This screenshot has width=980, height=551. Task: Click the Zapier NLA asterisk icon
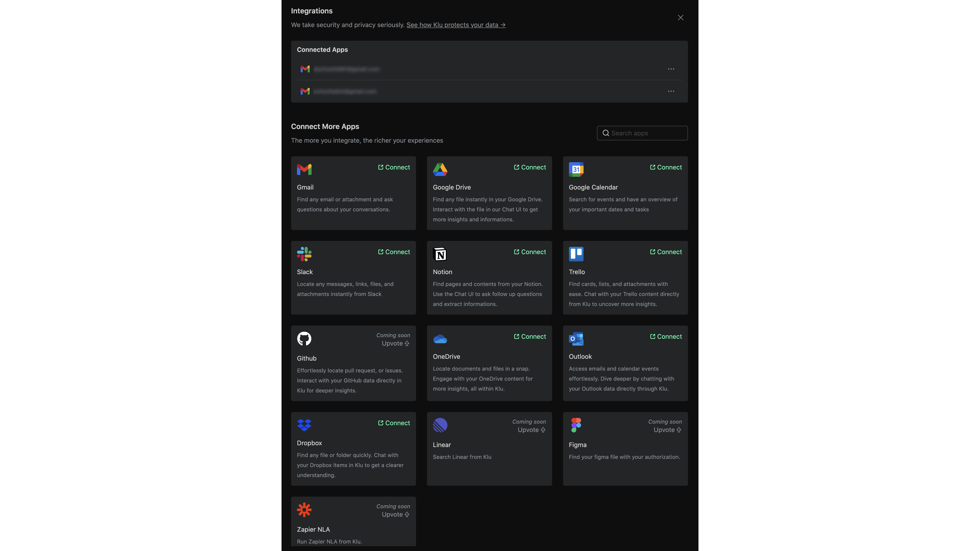pos(304,510)
